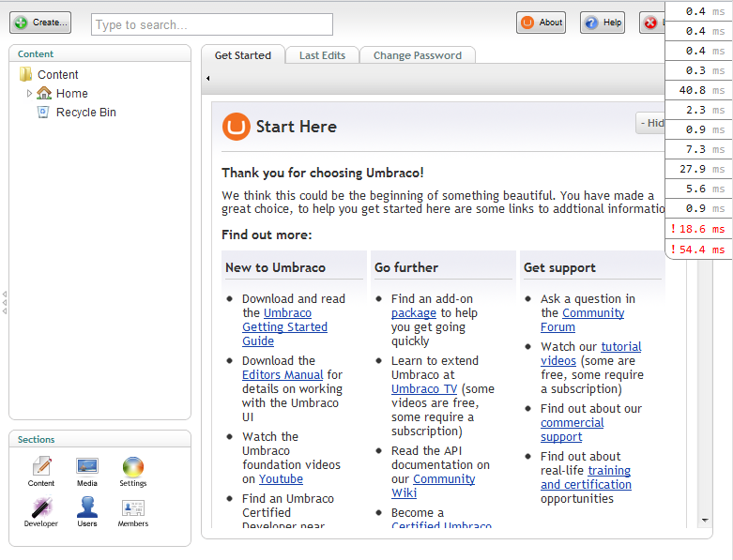Open the Community Wiki link
This screenshot has width=733, height=560.
(x=434, y=486)
